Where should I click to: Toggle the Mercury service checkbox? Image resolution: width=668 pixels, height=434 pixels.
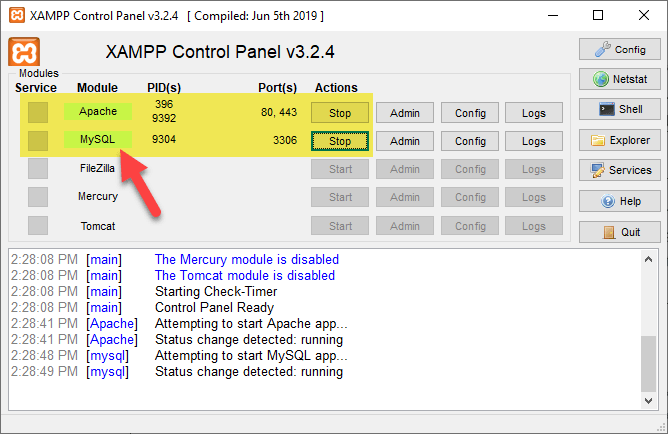click(x=38, y=197)
